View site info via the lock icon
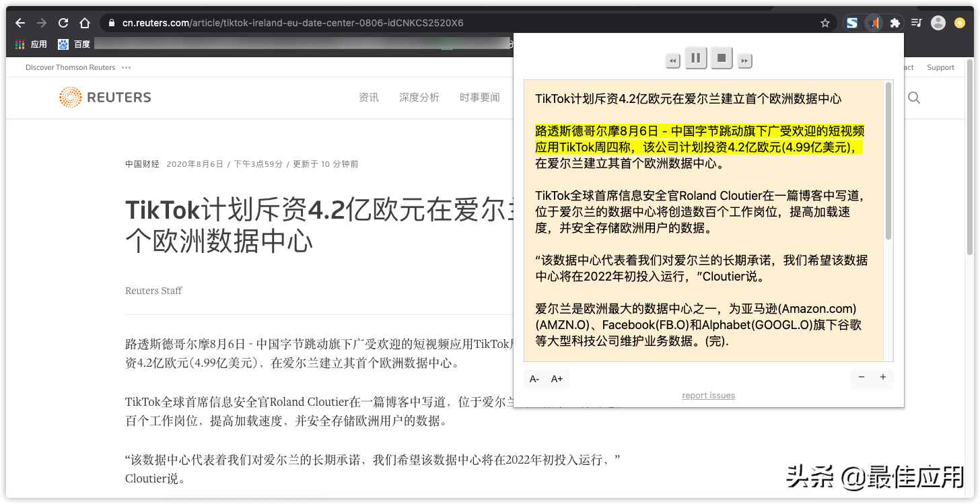This screenshot has height=504, width=980. (x=112, y=23)
